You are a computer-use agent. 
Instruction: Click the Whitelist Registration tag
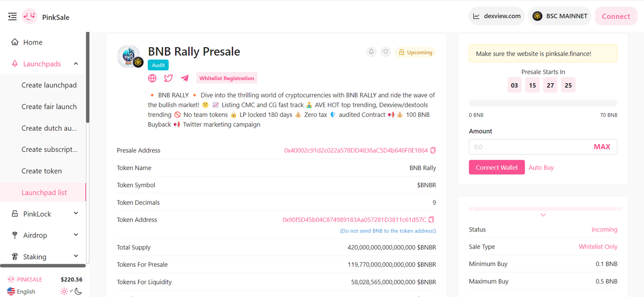coord(226,78)
